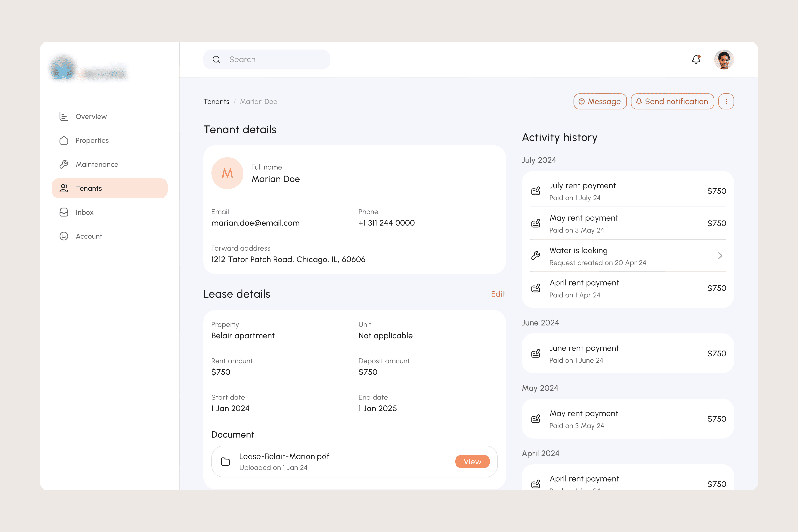This screenshot has width=798, height=532.
Task: Click the search magnifier icon
Action: point(216,60)
